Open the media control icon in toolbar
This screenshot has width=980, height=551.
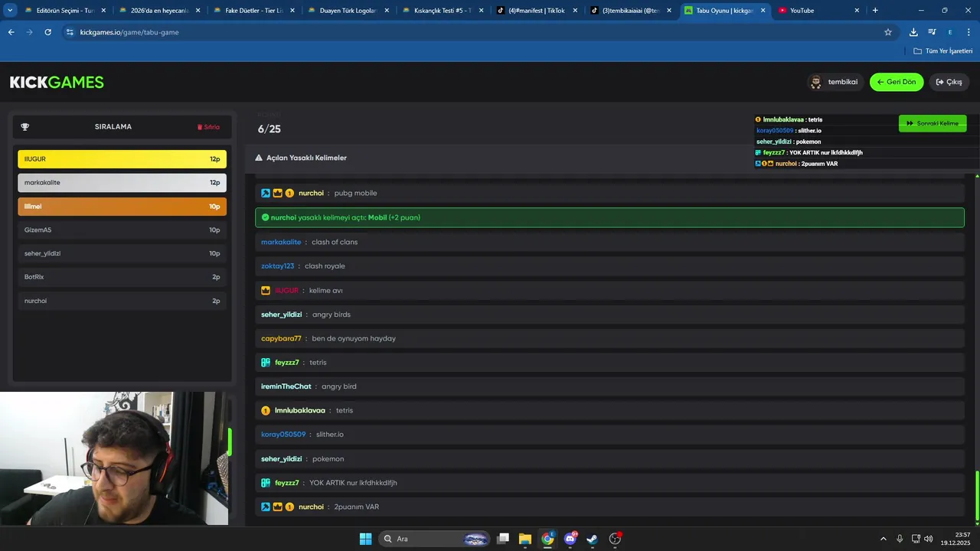[932, 32]
